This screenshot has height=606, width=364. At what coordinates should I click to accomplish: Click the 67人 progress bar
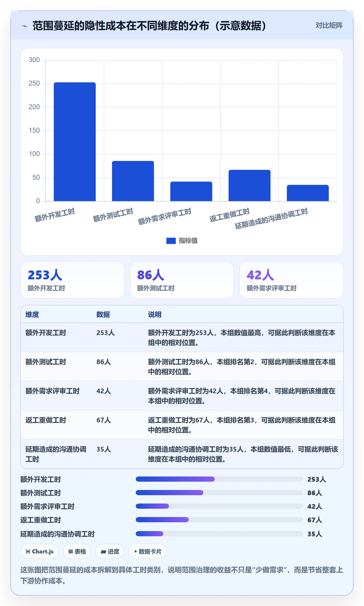pos(219,520)
